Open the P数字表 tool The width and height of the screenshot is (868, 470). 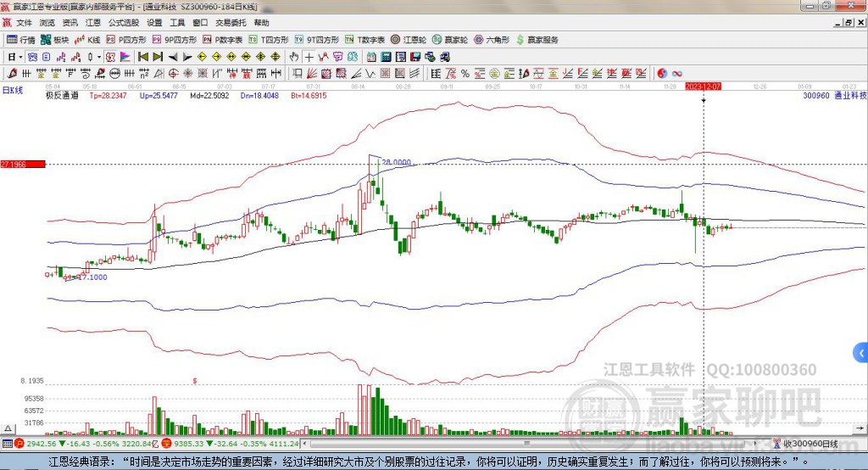(223, 40)
